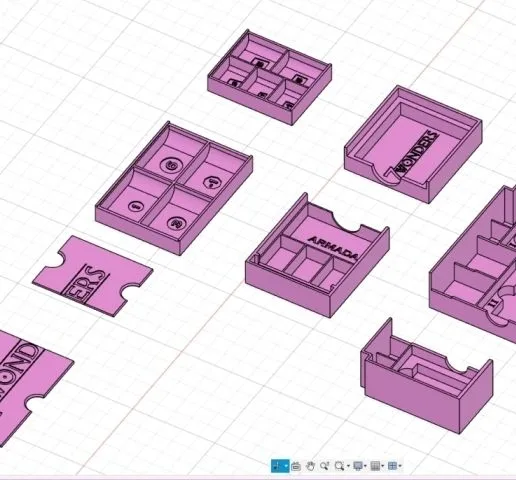
Task: Select the four-compartment token tray
Action: [x=174, y=188]
